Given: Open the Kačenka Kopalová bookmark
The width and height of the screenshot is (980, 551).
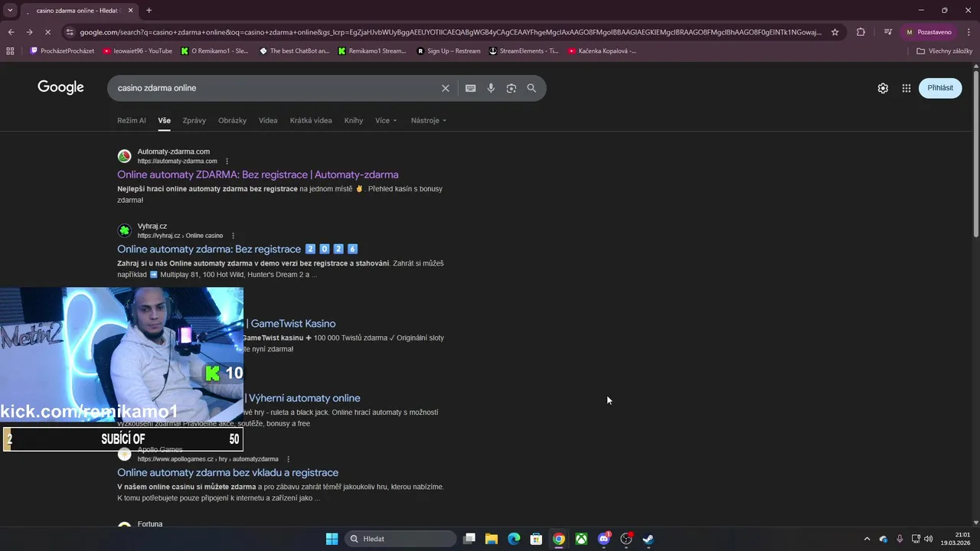Looking at the screenshot, I should click(x=602, y=51).
